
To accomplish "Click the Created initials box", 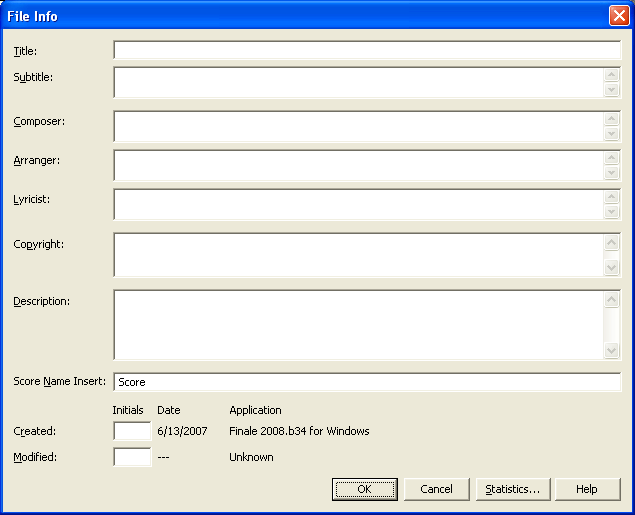I will pos(132,431).
